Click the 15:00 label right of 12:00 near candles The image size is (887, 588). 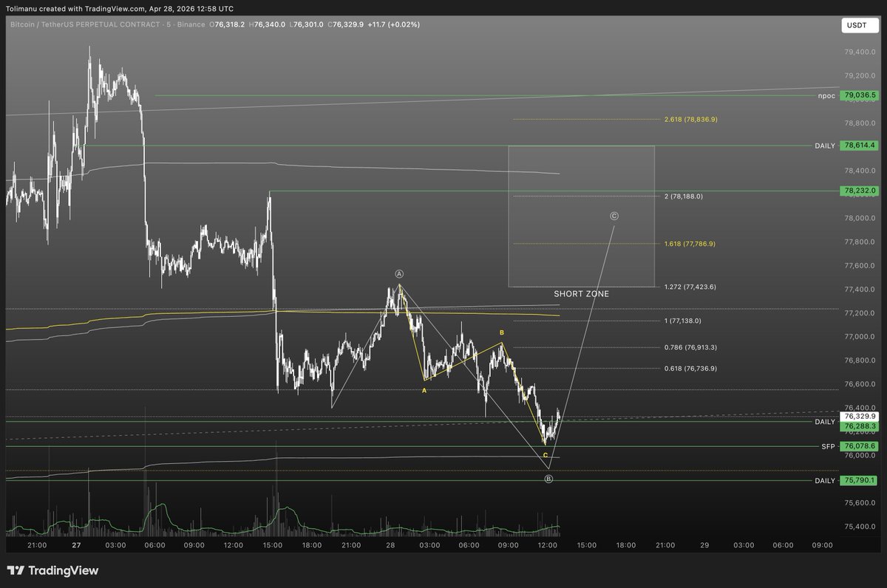[x=587, y=545]
